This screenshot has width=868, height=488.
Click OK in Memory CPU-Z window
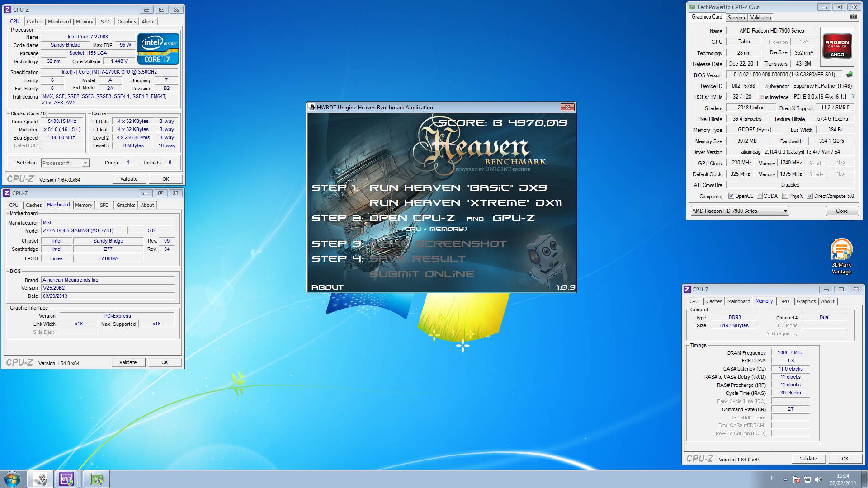845,459
